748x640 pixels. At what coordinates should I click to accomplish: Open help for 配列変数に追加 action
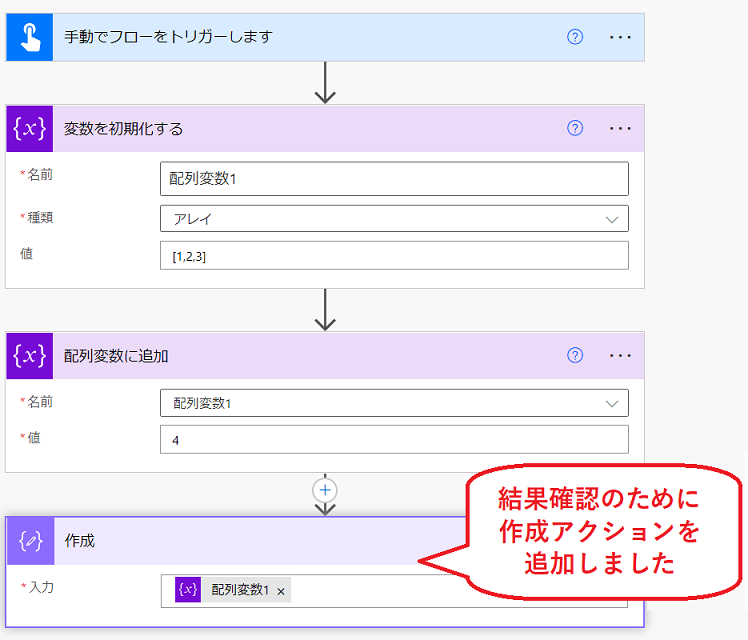click(575, 356)
